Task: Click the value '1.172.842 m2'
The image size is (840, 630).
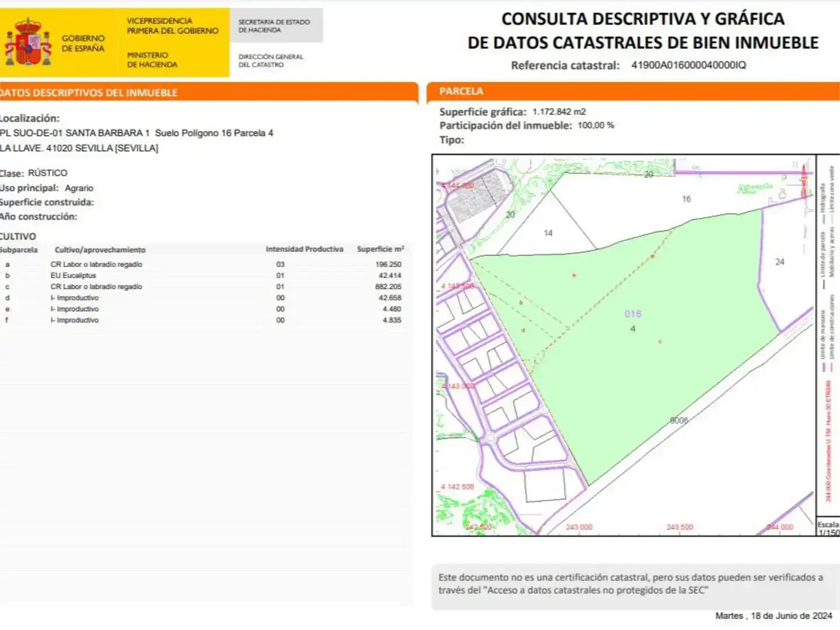Action: tap(559, 111)
